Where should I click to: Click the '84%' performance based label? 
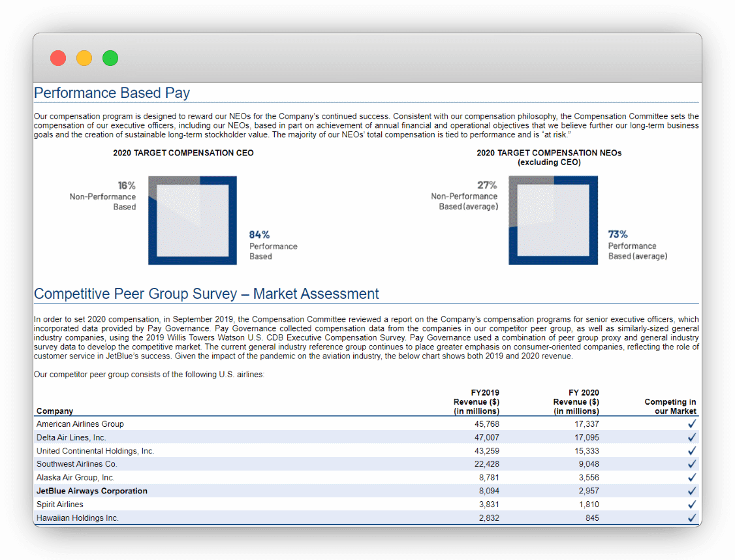[259, 235]
